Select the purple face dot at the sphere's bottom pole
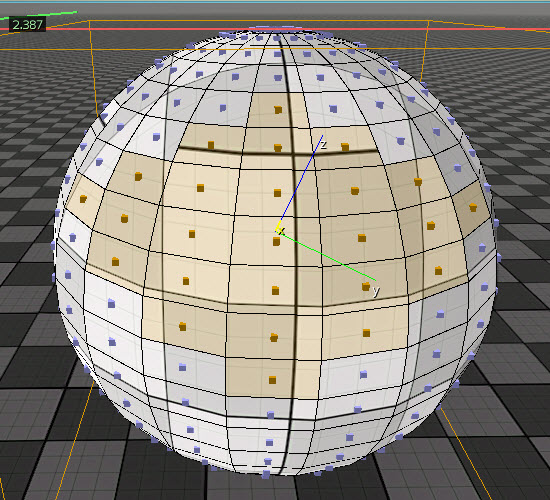The height and width of the screenshot is (500, 550). [266, 475]
